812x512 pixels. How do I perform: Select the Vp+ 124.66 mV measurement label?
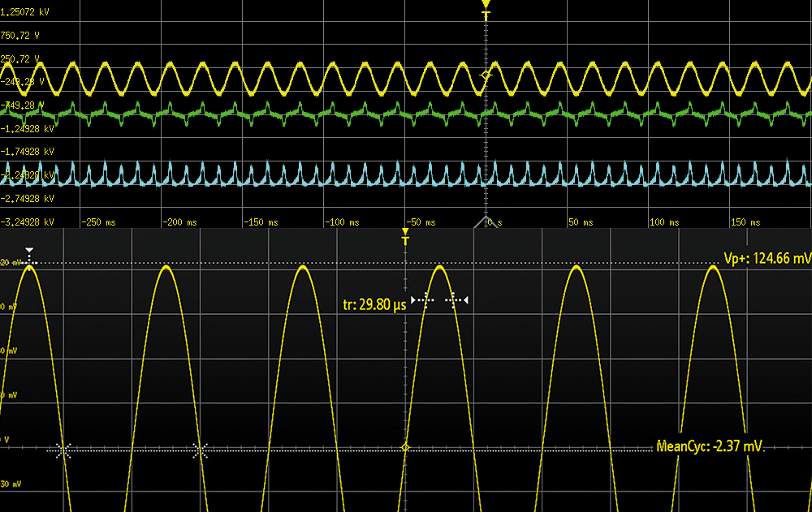click(767, 259)
